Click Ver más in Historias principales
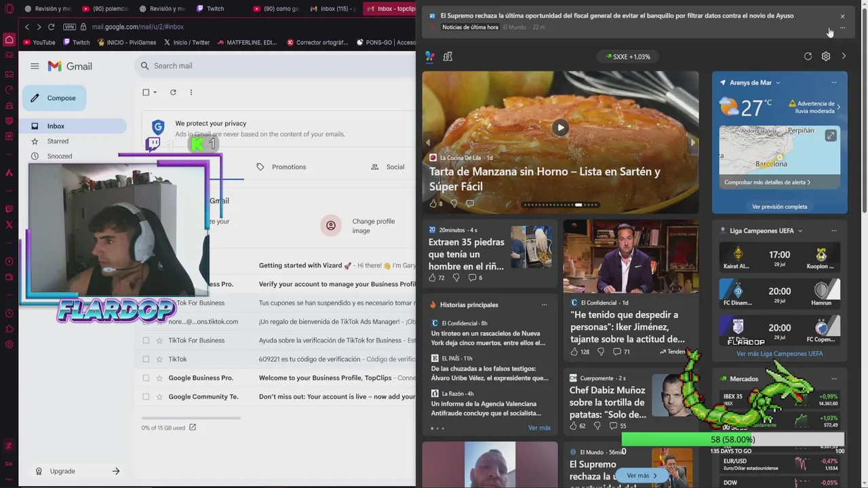Image resolution: width=868 pixels, height=488 pixels. tap(539, 428)
